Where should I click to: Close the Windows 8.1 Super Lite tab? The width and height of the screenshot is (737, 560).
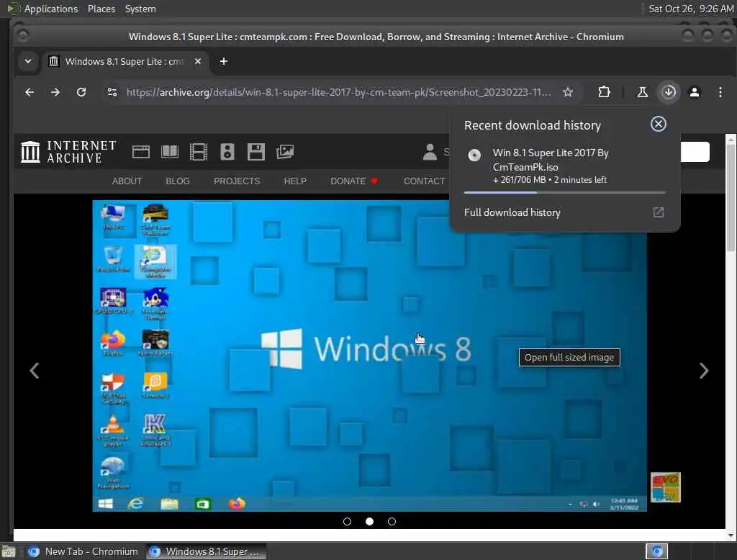point(198,61)
